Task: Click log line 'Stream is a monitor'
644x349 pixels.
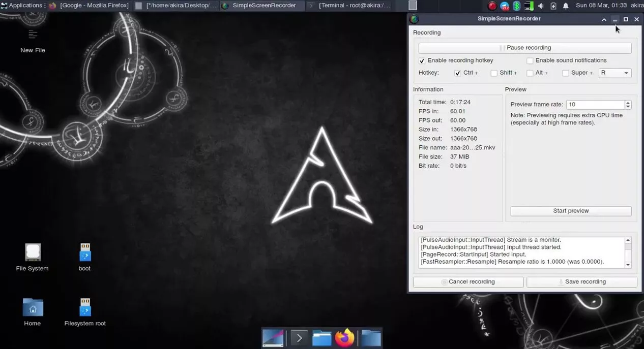Action: 490,240
